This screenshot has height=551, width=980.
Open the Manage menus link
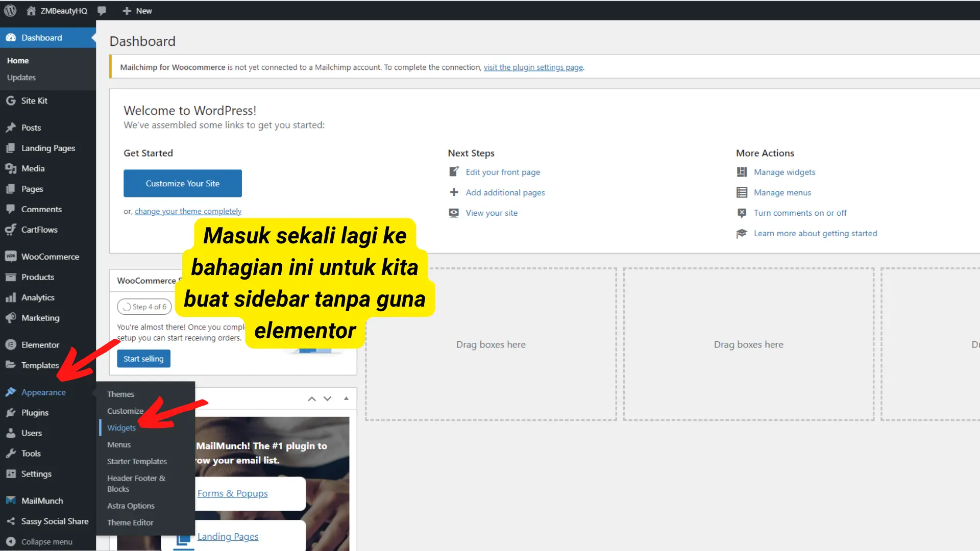click(x=782, y=192)
